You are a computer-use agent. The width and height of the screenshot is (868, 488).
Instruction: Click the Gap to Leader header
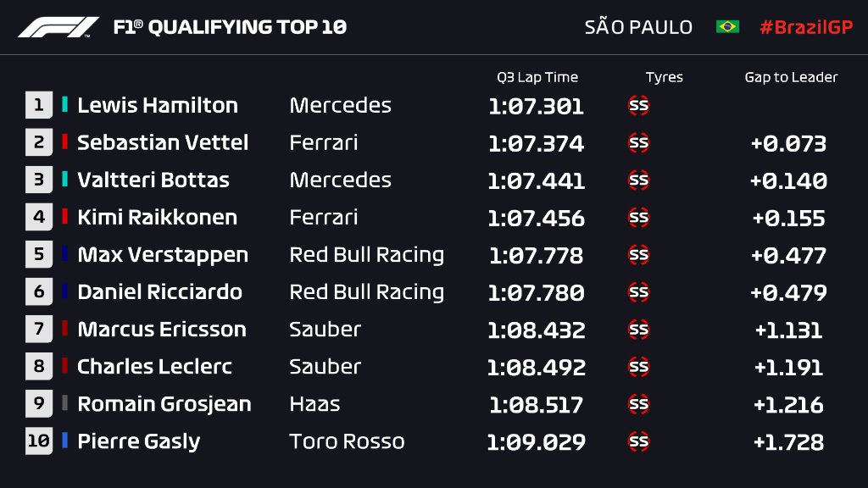(x=791, y=77)
